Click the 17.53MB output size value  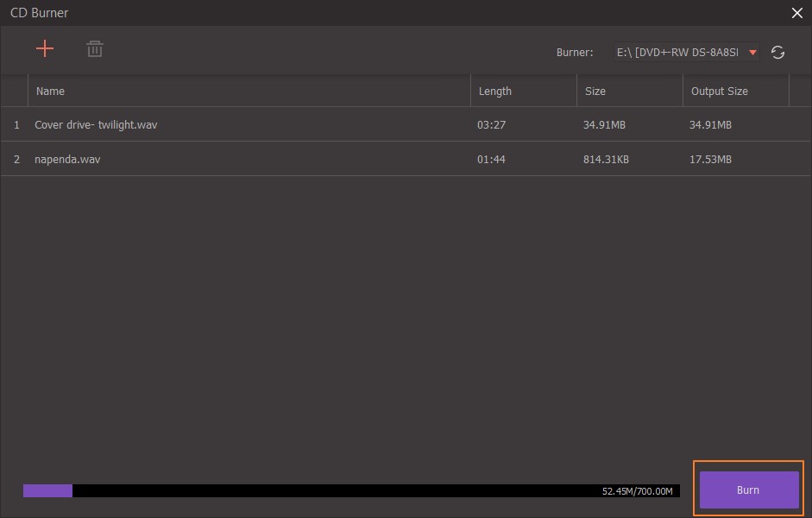[710, 160]
